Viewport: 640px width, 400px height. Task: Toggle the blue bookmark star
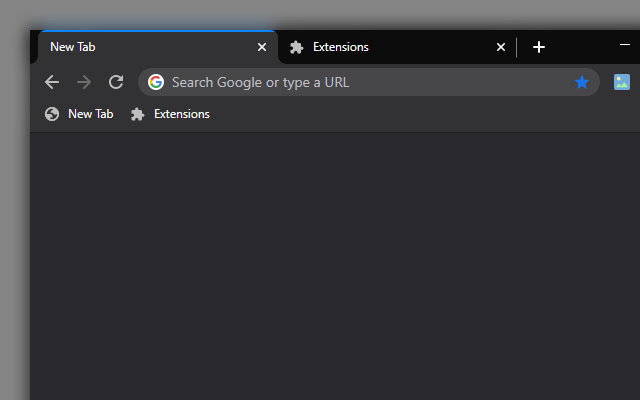point(582,82)
